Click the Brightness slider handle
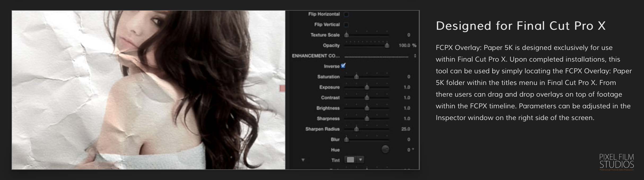This screenshot has width=644, height=180. 367,108
